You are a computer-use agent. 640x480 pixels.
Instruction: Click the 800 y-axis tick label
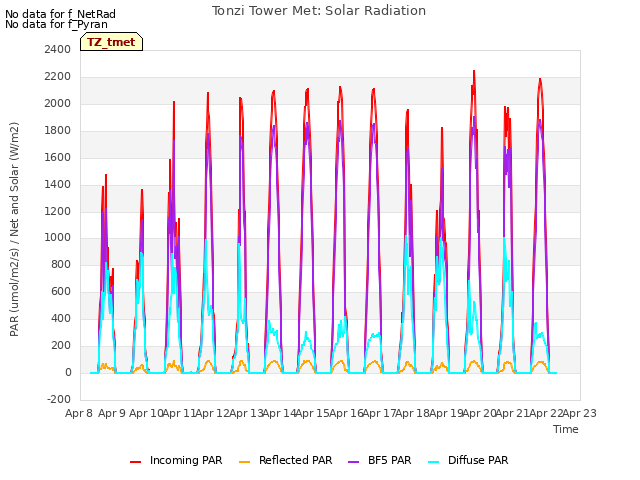click(60, 264)
